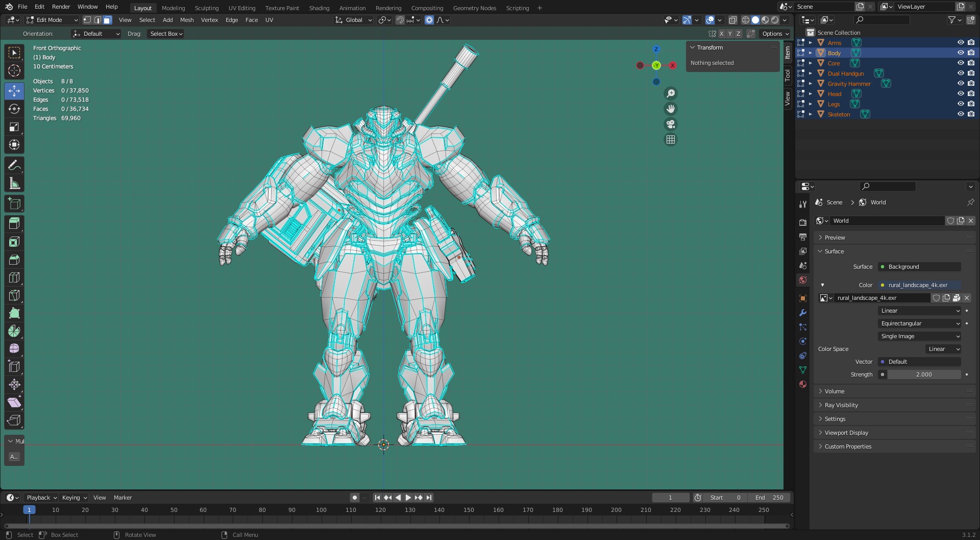
Task: Enable vertex select mode
Action: [x=87, y=20]
